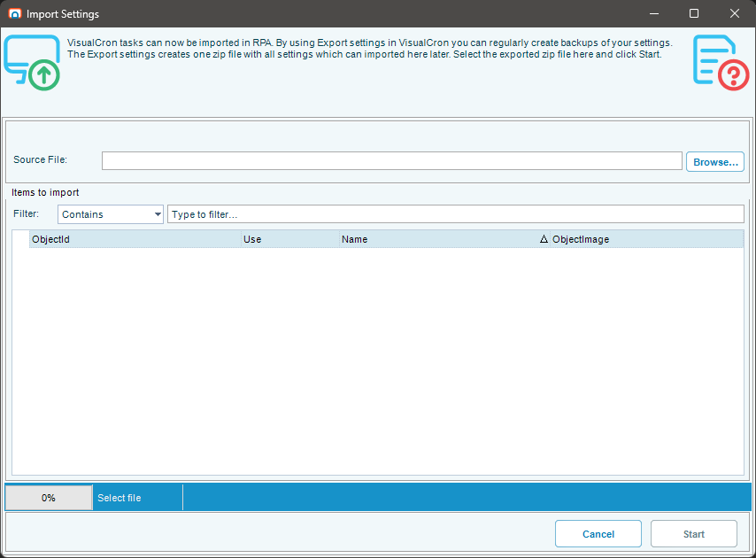This screenshot has height=558, width=756.
Task: Sort by the Use column header
Action: [290, 239]
